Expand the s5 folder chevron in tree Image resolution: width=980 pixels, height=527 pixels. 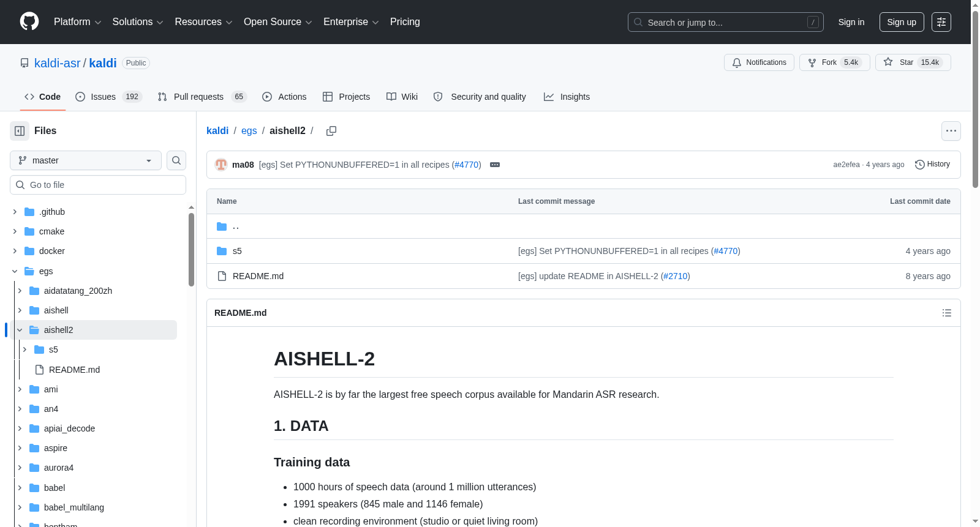point(24,349)
